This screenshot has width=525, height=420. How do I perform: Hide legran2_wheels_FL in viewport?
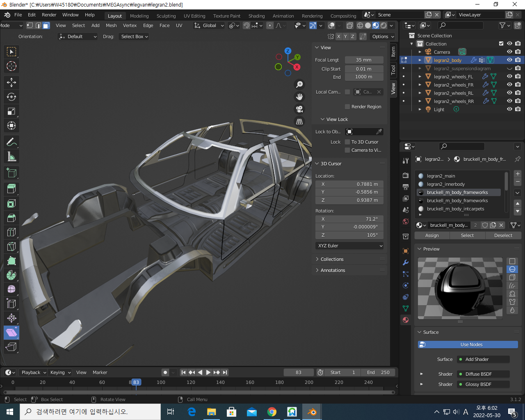(509, 76)
